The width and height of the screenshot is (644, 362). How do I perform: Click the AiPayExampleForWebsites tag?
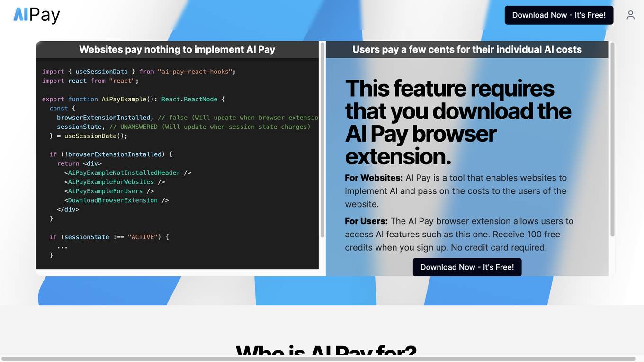click(115, 182)
